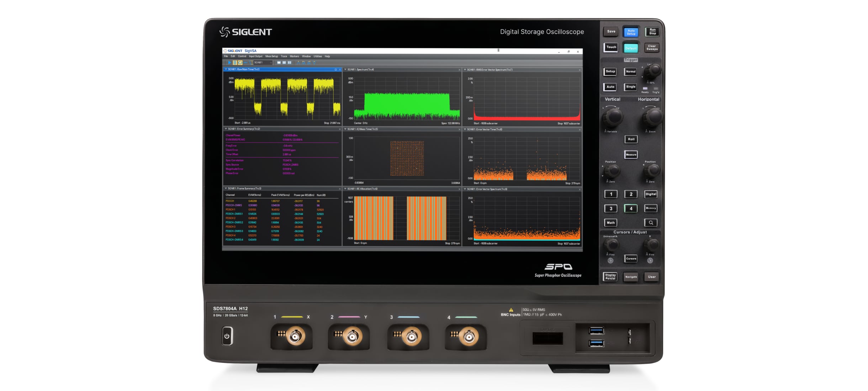Push the Universal/A cursor knob
Image resolution: width=868 pixels, height=391 pixels.
point(612,245)
